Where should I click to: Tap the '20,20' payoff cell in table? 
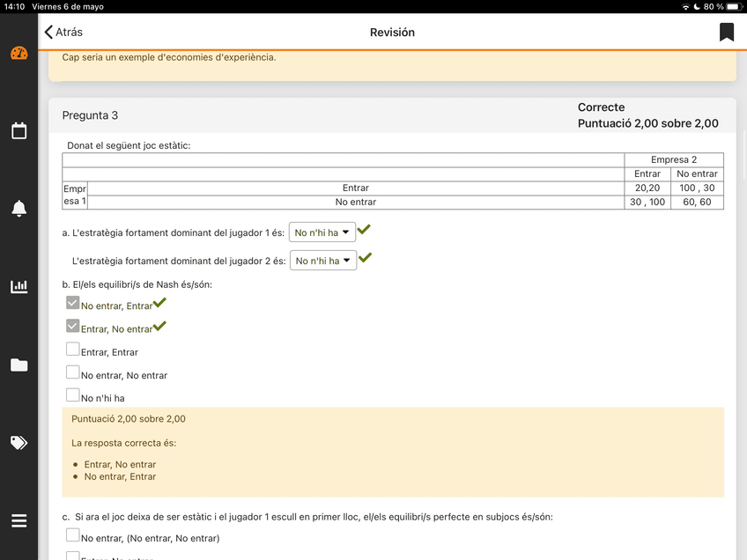[x=647, y=188]
